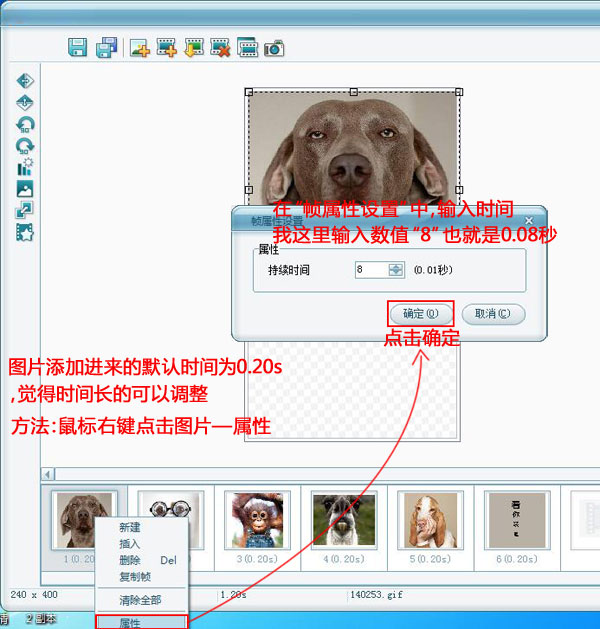Flip vertically using left sidebar icon
Viewport: 600px width, 629px height.
click(x=25, y=103)
